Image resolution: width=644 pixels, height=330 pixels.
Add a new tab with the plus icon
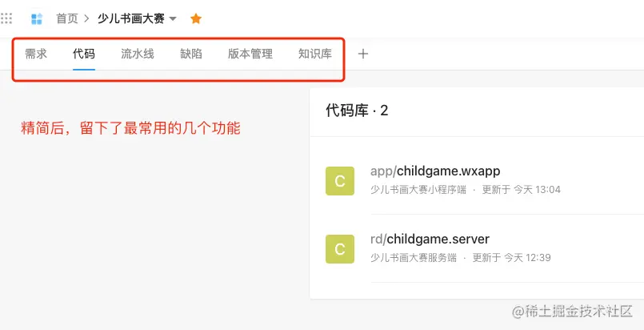[363, 54]
